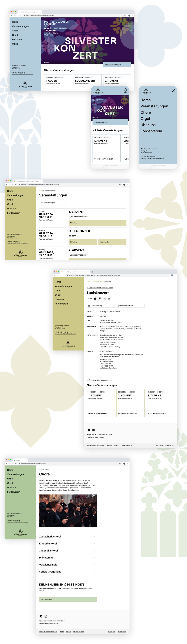Screen dimensions: 187x644
Task: Click Veranstaltungen breadcrumb on Luciakonzert page
Action: pyautogui.click(x=97, y=281)
